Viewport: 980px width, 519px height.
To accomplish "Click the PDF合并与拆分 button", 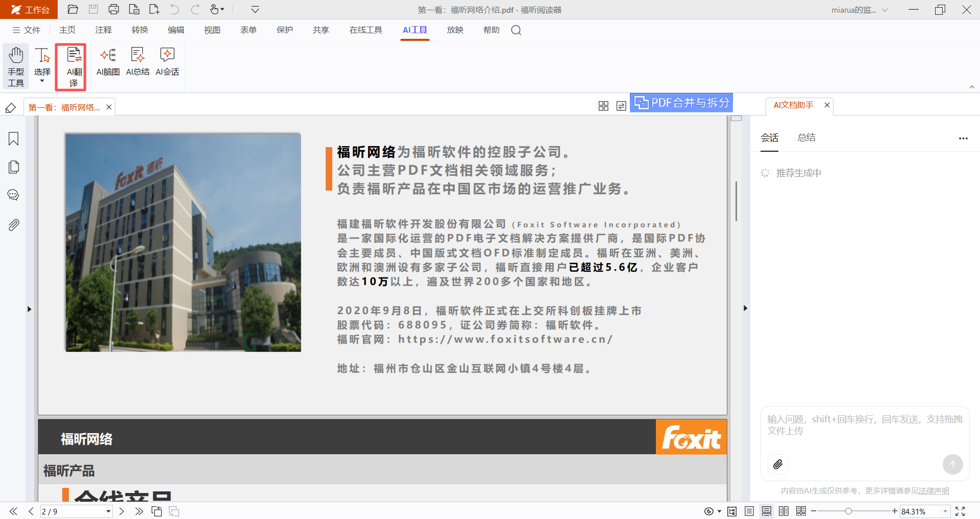I will coord(681,103).
